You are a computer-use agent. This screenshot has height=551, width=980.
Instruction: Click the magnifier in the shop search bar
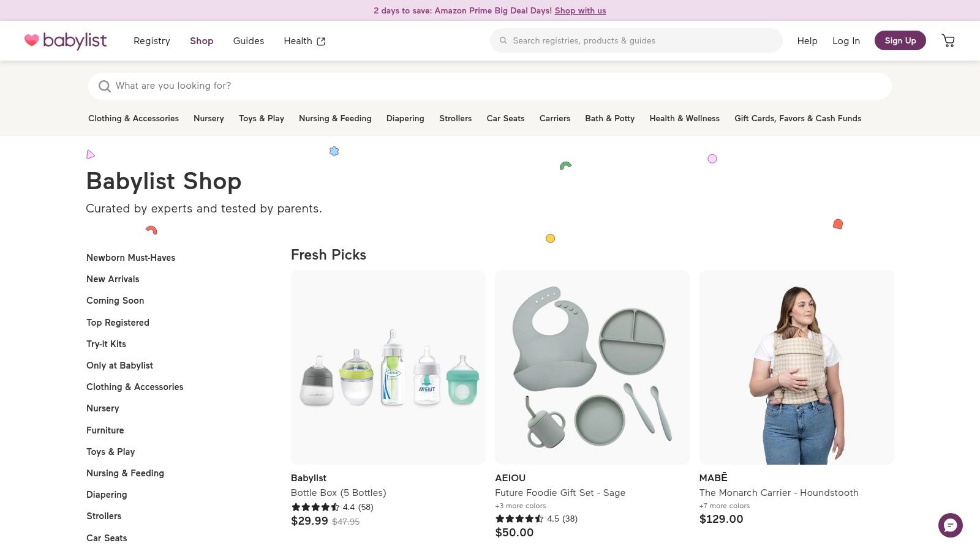tap(105, 86)
